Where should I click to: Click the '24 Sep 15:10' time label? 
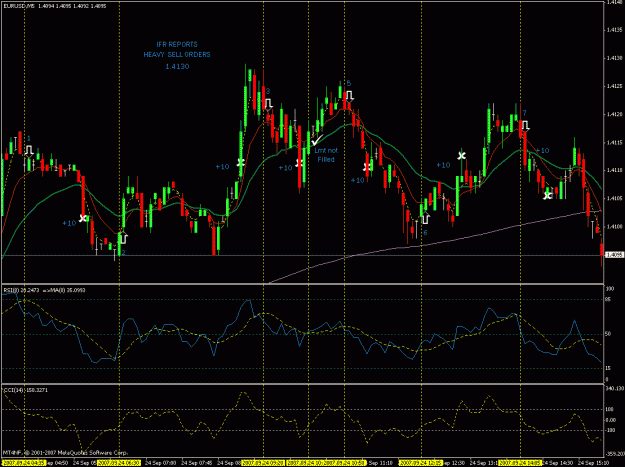[594, 463]
